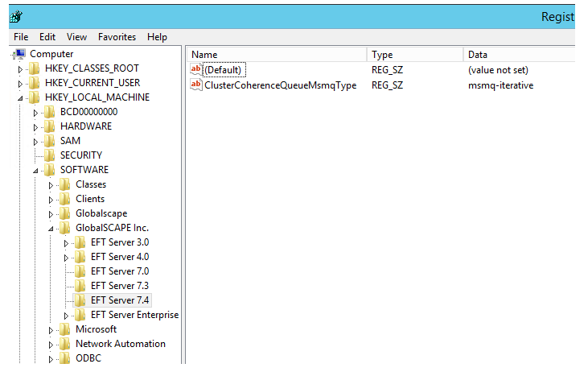Expand the HARDWARE key
The width and height of the screenshot is (588, 372).
(x=35, y=128)
